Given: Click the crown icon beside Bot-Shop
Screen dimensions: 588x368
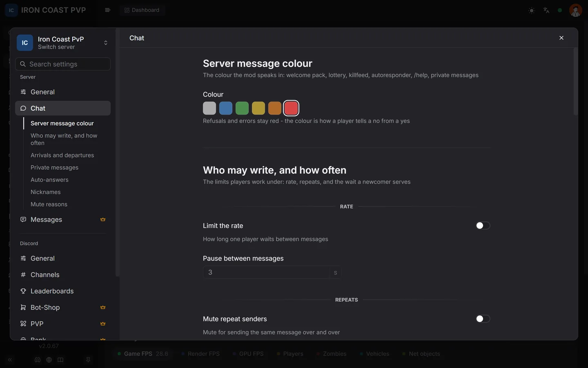Looking at the screenshot, I should pos(103,307).
